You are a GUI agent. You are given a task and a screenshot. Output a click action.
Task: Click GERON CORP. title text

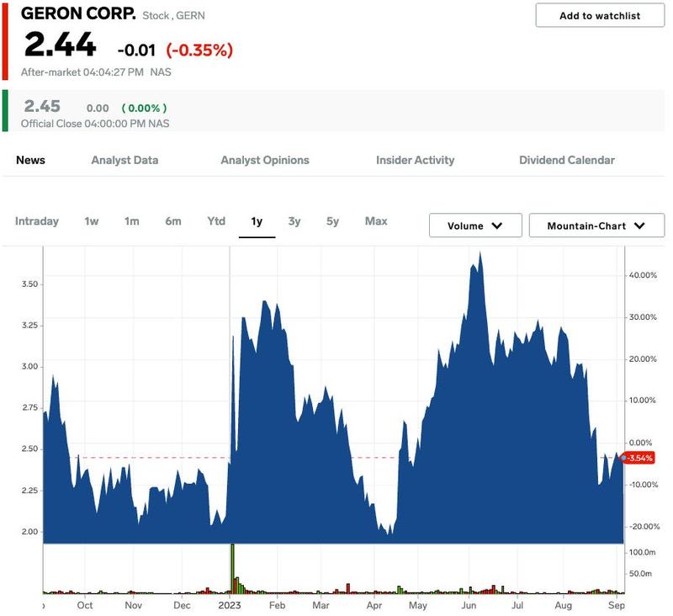78,13
